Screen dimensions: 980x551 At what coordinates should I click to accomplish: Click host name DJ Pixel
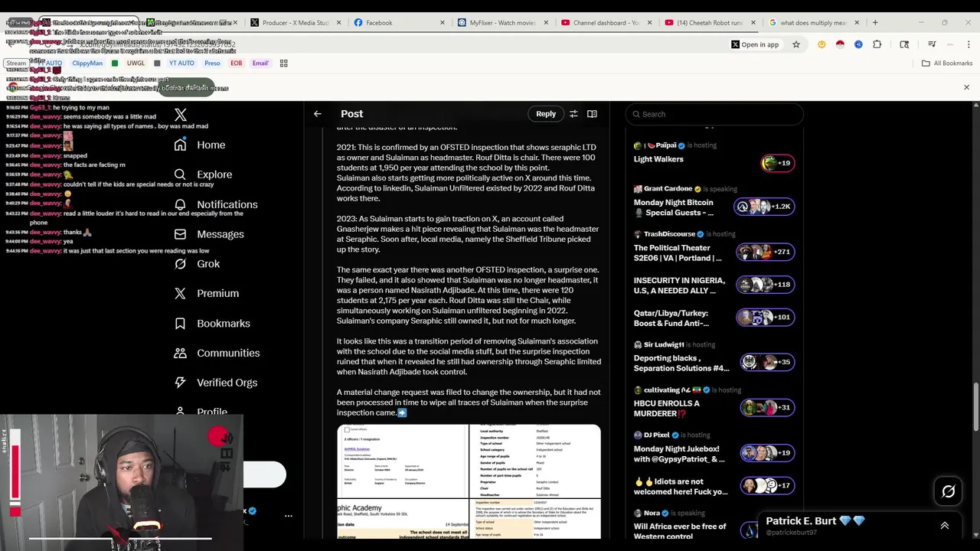(x=657, y=435)
